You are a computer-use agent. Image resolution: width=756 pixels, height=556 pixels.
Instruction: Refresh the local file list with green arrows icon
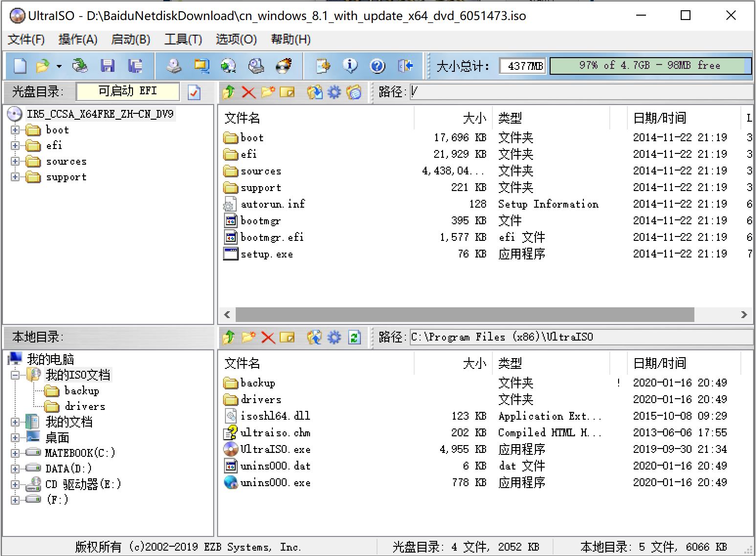point(355,337)
